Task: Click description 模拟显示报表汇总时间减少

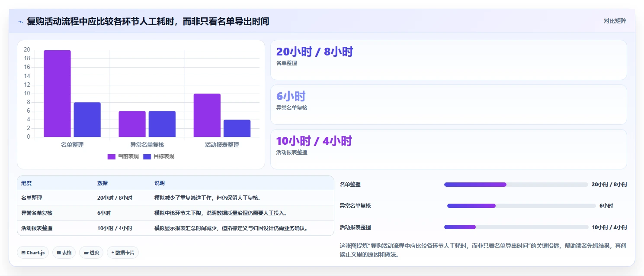Action: click(x=231, y=228)
